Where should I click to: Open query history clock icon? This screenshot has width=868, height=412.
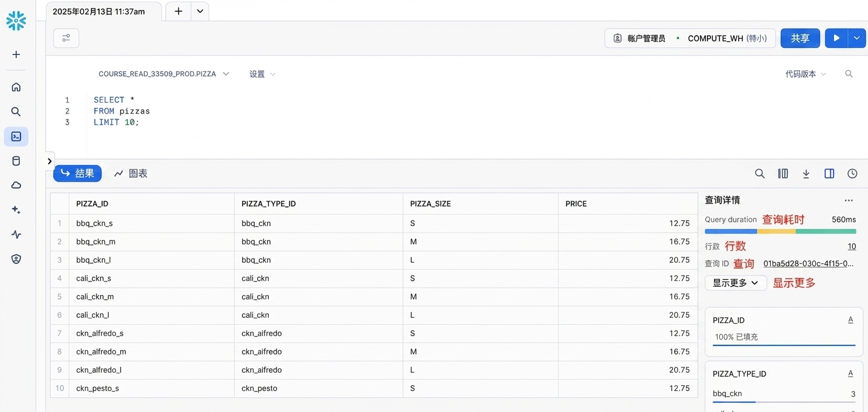[852, 174]
